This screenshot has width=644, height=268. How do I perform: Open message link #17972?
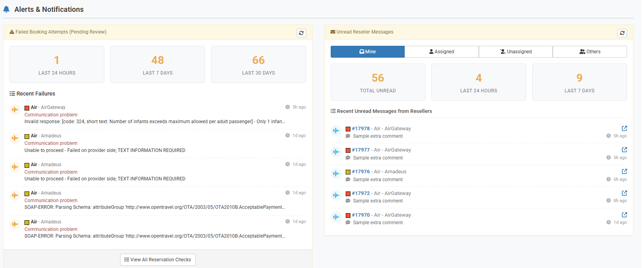click(x=361, y=193)
